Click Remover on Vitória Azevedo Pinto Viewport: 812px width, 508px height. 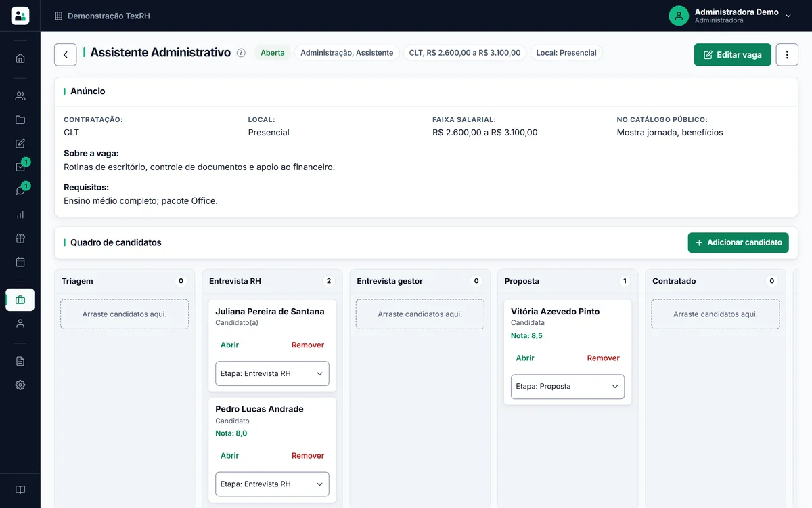click(x=604, y=358)
